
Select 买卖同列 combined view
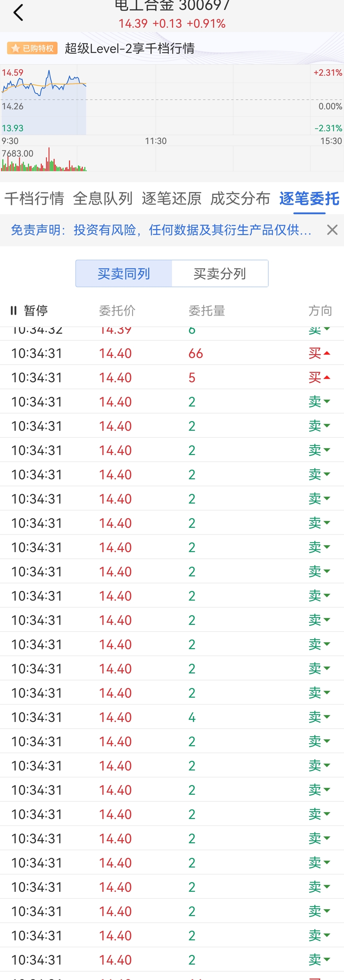click(124, 273)
